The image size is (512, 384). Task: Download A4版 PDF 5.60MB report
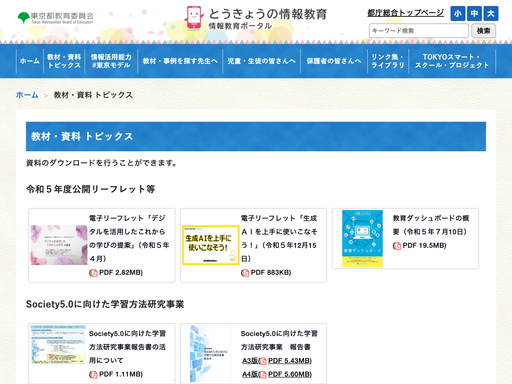point(277,375)
